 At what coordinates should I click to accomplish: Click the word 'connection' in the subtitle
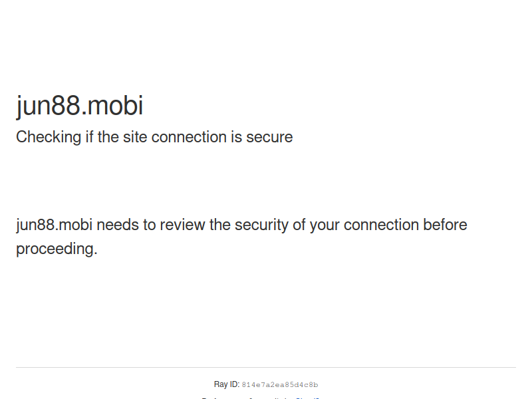pos(189,138)
